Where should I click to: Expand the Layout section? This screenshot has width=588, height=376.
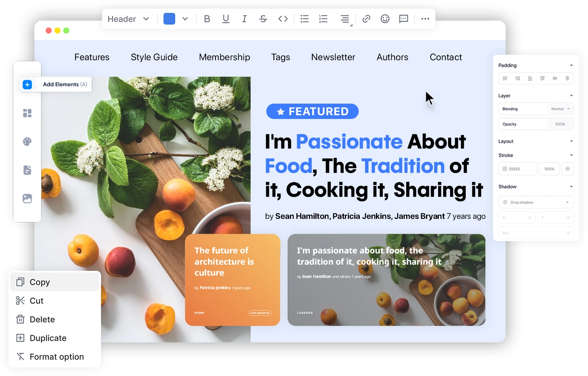coord(571,141)
